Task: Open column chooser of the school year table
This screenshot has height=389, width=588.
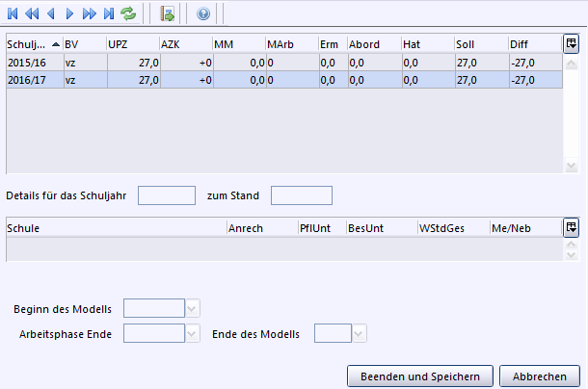Action: click(x=571, y=44)
